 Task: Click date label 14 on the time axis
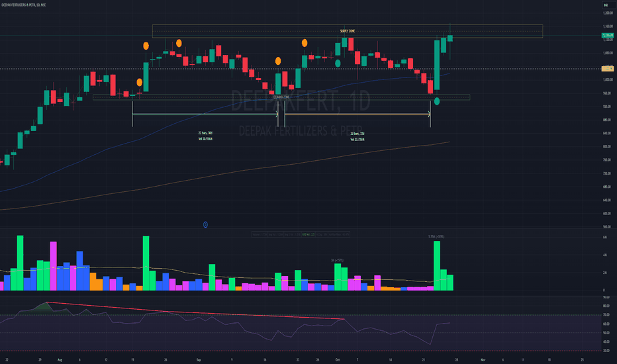391,359
